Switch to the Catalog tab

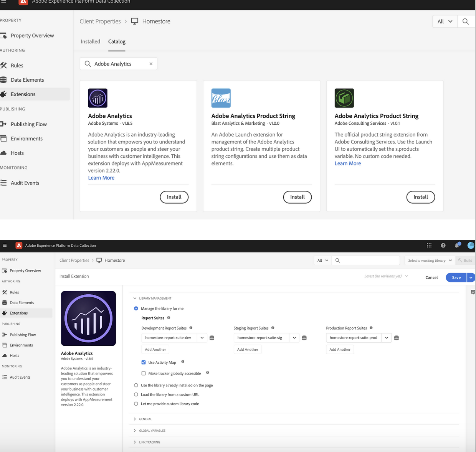tap(117, 41)
